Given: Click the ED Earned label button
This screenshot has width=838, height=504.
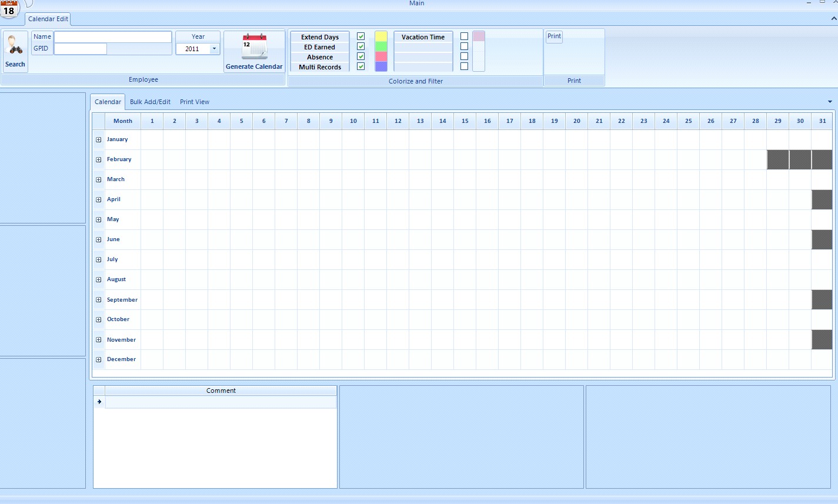Looking at the screenshot, I should pos(320,47).
